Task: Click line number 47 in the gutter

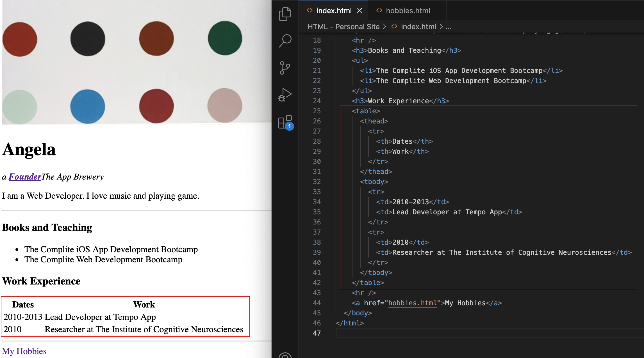Action: coord(317,333)
